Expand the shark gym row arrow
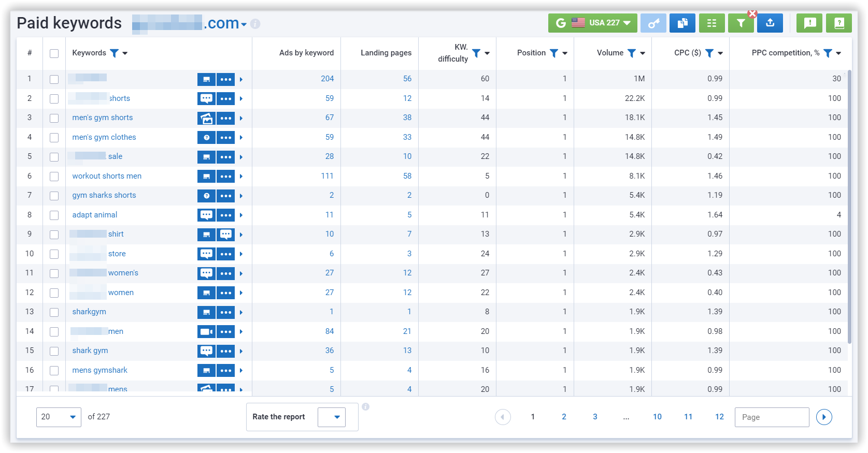This screenshot has height=453, width=868. [241, 351]
